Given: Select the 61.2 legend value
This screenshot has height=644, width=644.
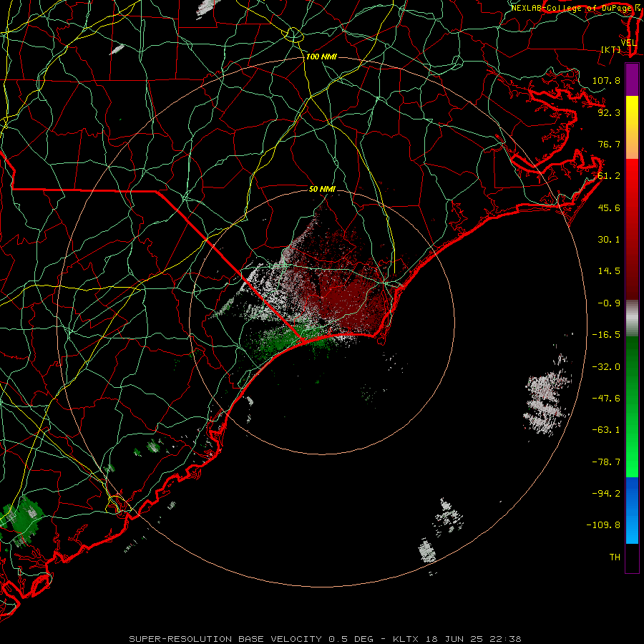Looking at the screenshot, I should pos(609,176).
